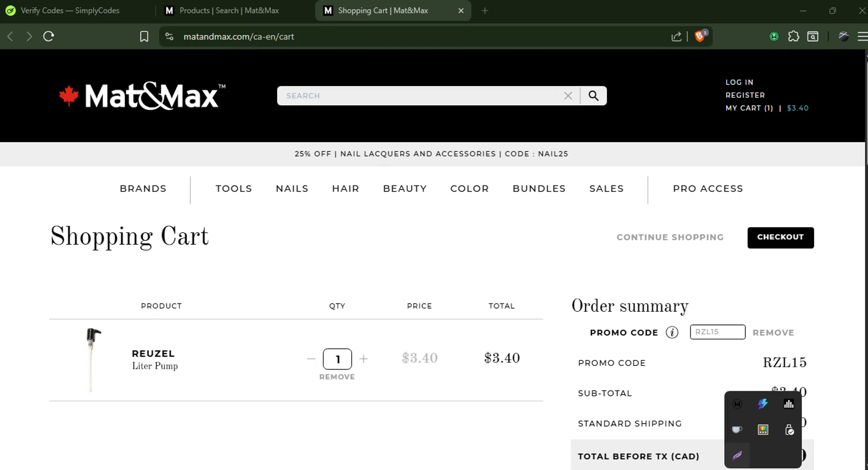This screenshot has width=868, height=470.
Task: Submit search with the magnifying glass button
Action: [x=594, y=96]
